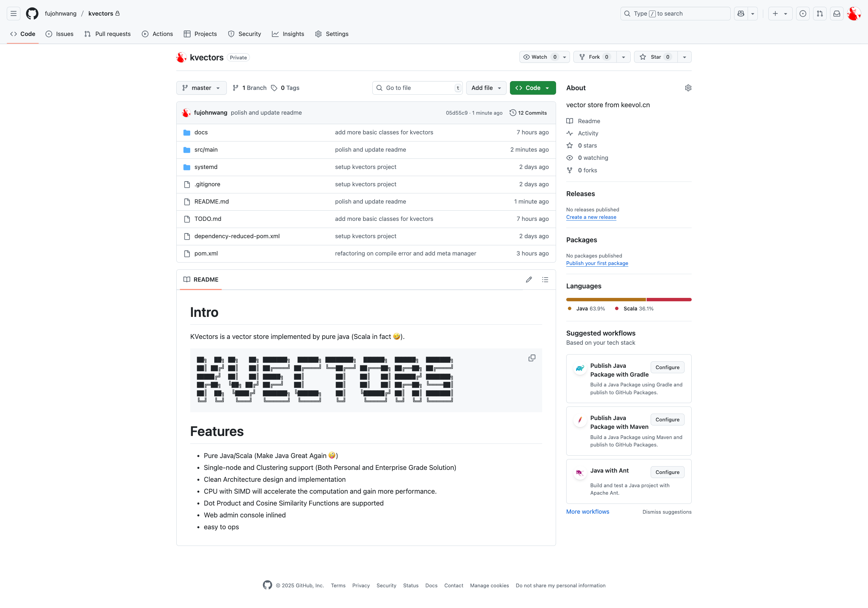This screenshot has width=868, height=608.
Task: Open dependency-reduced-pom.xml file
Action: pos(237,236)
